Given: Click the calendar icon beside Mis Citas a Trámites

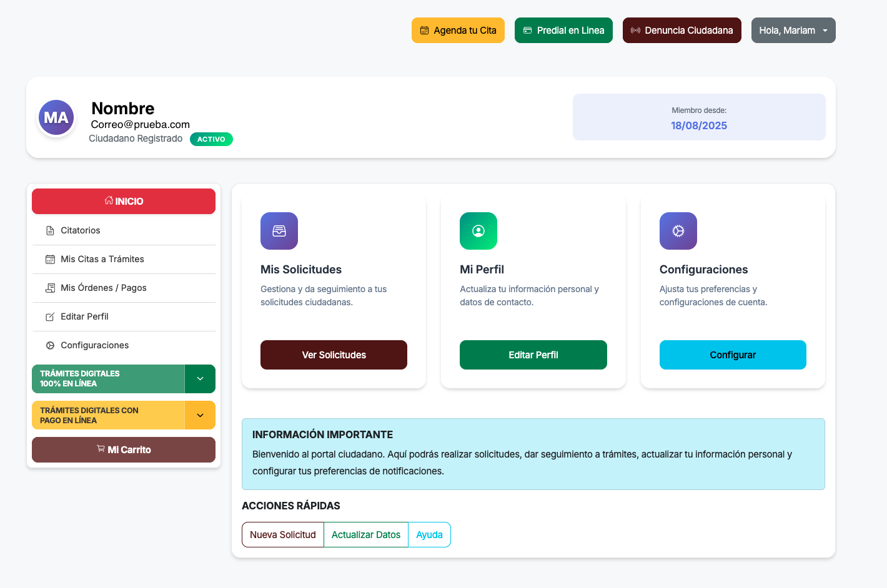Looking at the screenshot, I should tap(50, 259).
